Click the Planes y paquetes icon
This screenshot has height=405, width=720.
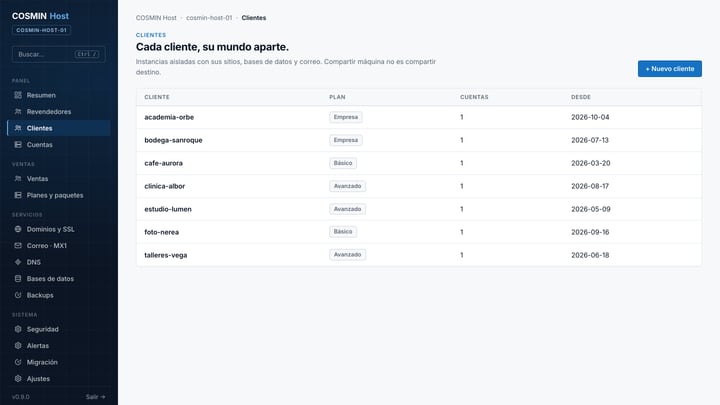(x=18, y=195)
